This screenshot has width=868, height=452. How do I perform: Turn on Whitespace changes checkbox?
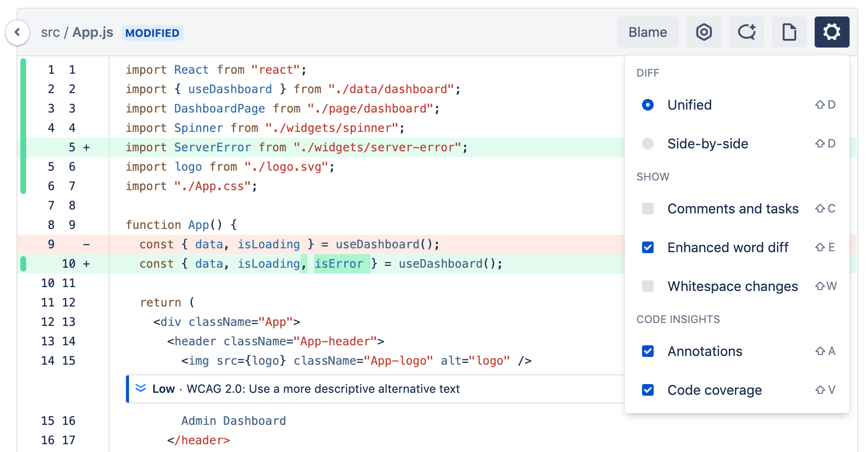tap(648, 286)
